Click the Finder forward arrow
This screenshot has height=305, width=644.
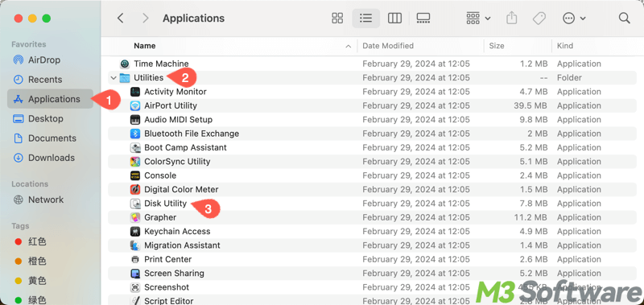(145, 18)
